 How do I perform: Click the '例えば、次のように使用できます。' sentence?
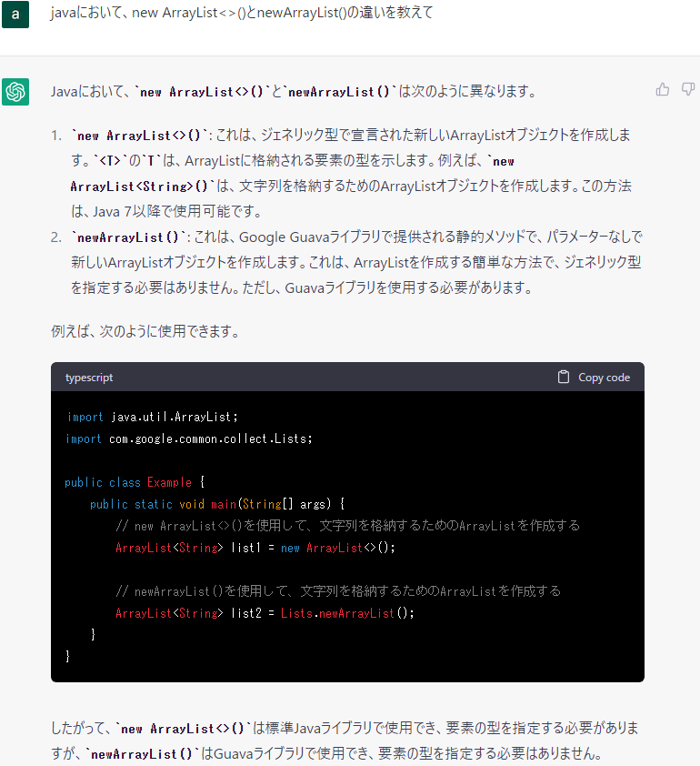coord(145,331)
